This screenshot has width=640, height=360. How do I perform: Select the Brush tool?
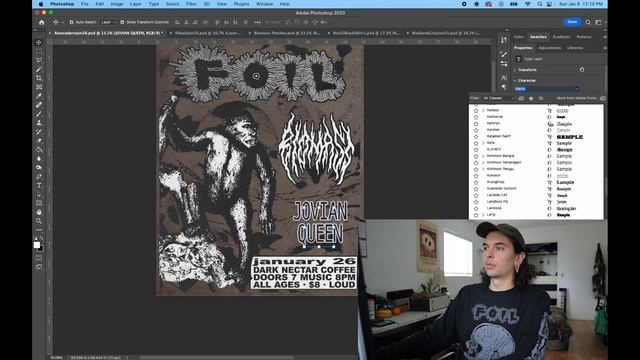(x=39, y=114)
